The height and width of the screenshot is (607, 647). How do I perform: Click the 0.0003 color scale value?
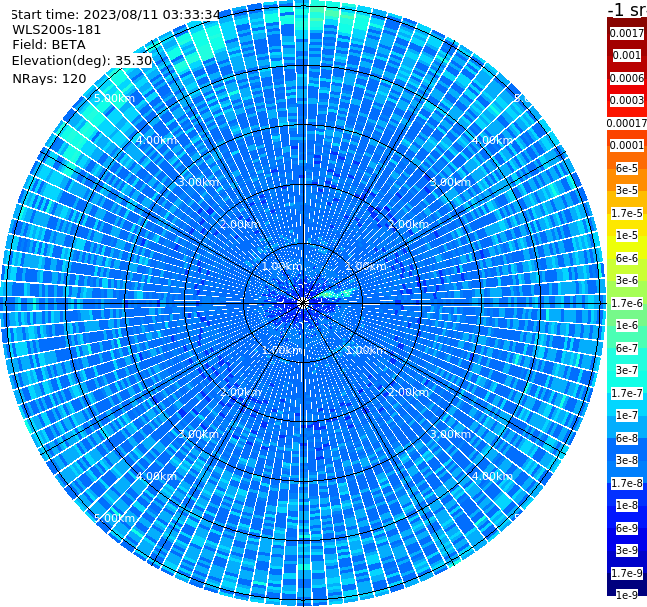tap(627, 100)
